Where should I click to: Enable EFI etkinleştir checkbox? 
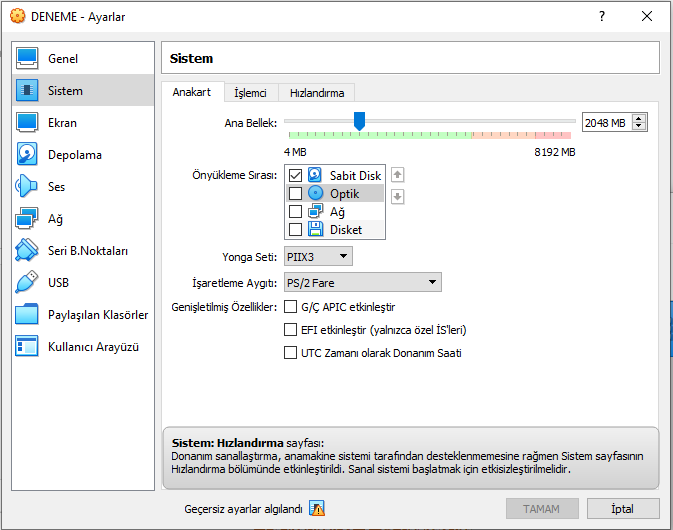point(291,330)
